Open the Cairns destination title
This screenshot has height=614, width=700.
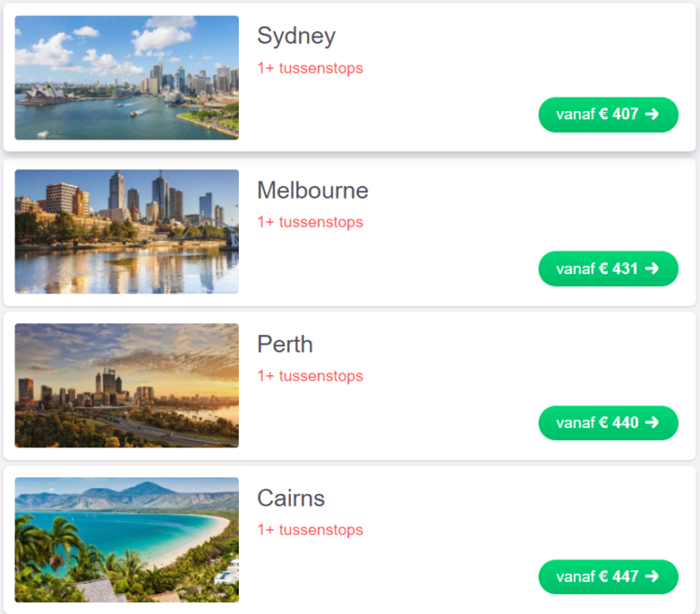[291, 498]
